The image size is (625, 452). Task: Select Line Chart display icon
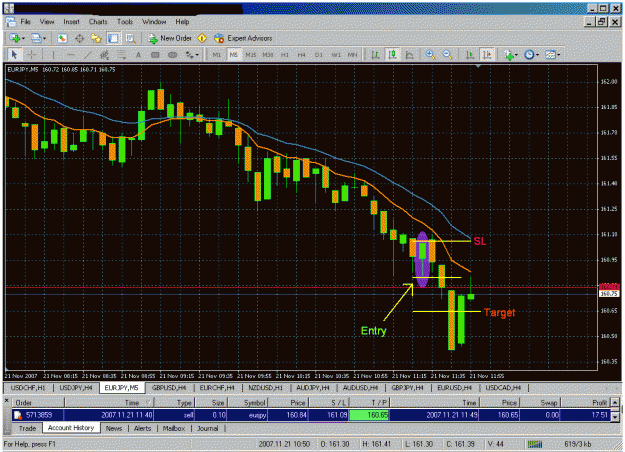tap(409, 55)
